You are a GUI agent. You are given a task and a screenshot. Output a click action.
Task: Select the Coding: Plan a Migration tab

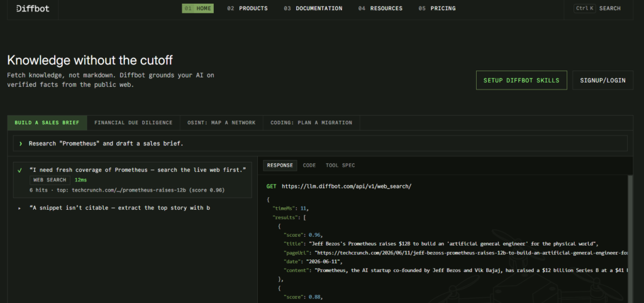coord(311,122)
